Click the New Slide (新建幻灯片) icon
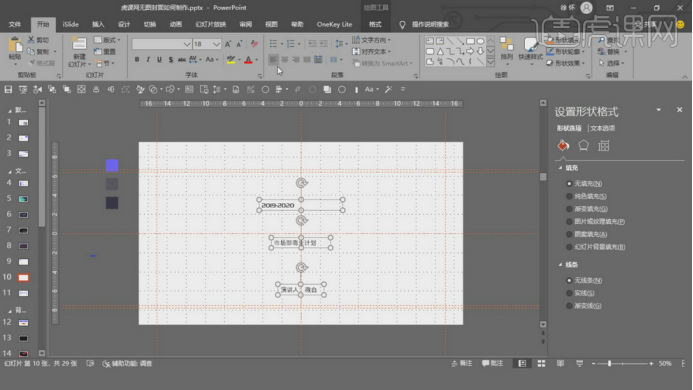The image size is (693, 390). coord(79,44)
